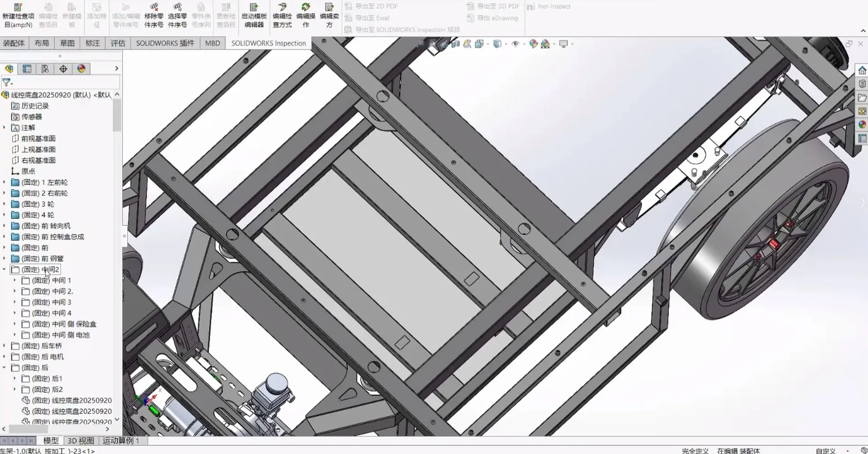The height and width of the screenshot is (454, 868).
Task: Expand the (固定) 后车桥 folder
Action: point(4,346)
